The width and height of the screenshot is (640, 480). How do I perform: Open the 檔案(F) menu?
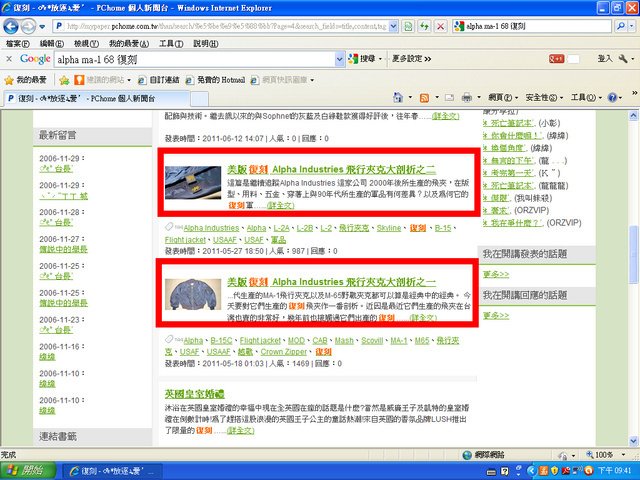(18, 43)
